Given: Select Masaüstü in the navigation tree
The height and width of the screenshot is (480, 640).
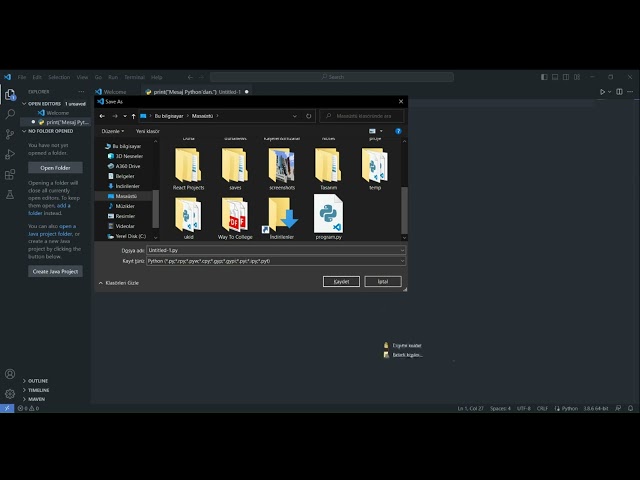Looking at the screenshot, I should (x=126, y=196).
